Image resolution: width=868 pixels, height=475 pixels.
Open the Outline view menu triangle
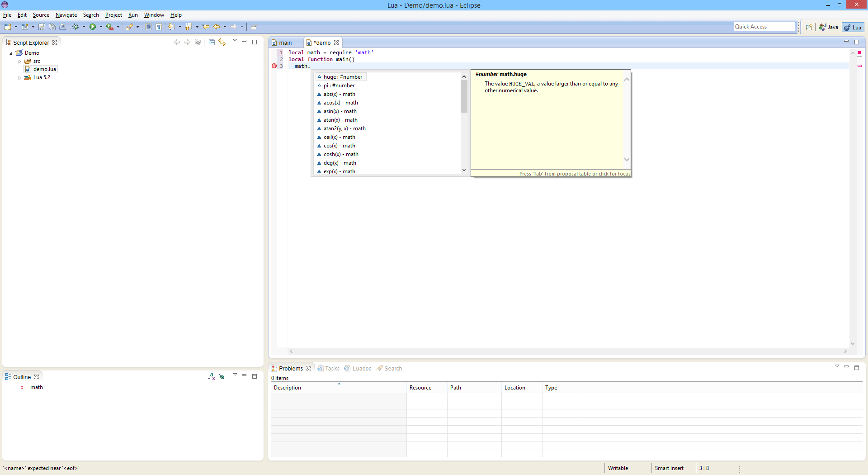[235, 375]
